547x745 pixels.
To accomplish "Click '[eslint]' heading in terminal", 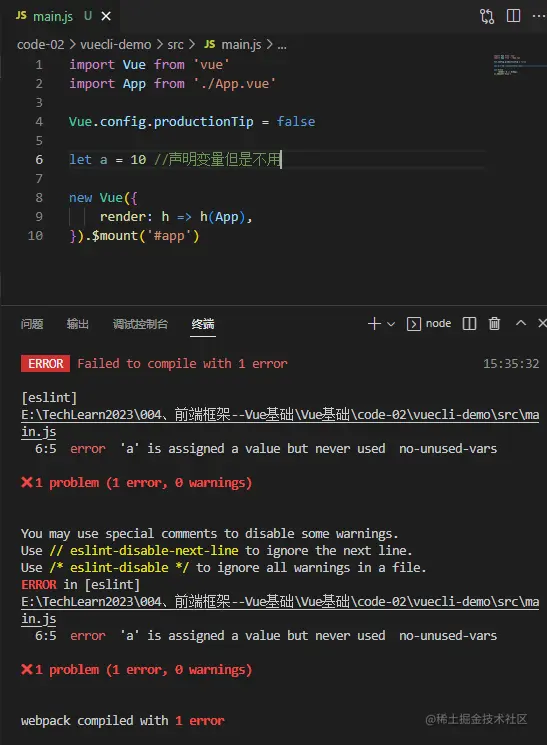I will [49, 397].
